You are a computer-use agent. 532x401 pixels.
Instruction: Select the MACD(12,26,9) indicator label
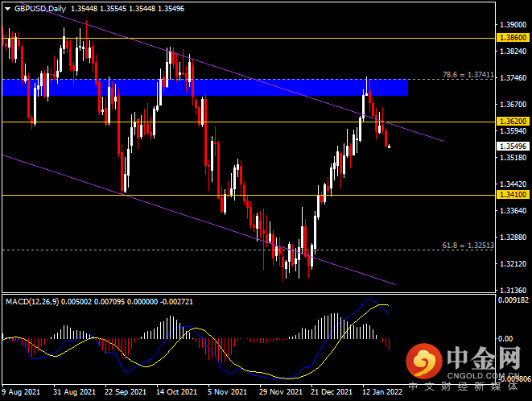32,301
